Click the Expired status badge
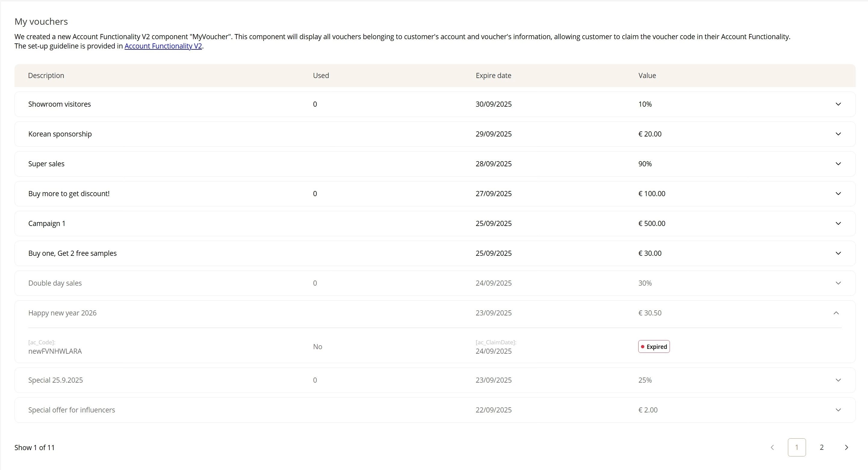 (654, 346)
